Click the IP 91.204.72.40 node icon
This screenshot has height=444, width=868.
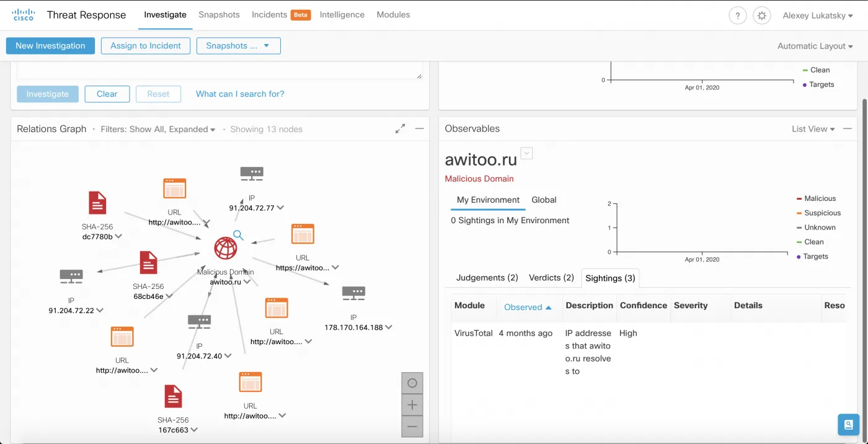[x=199, y=322]
